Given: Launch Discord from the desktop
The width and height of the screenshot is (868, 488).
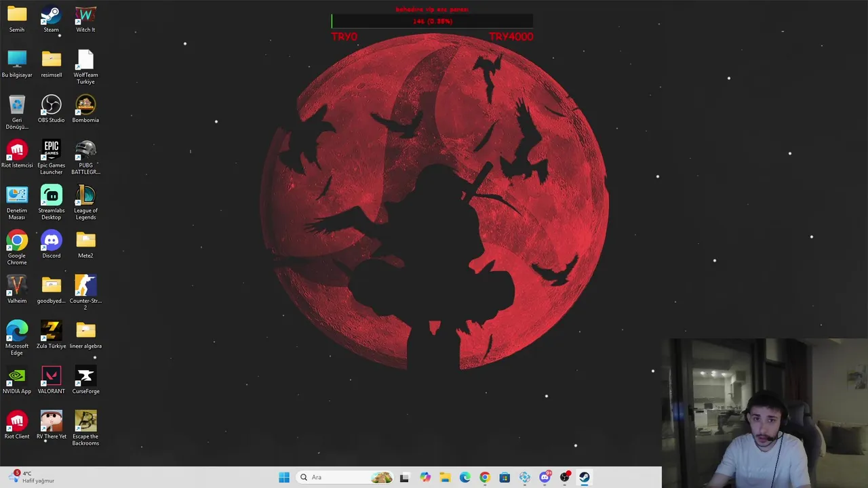Looking at the screenshot, I should tap(51, 244).
